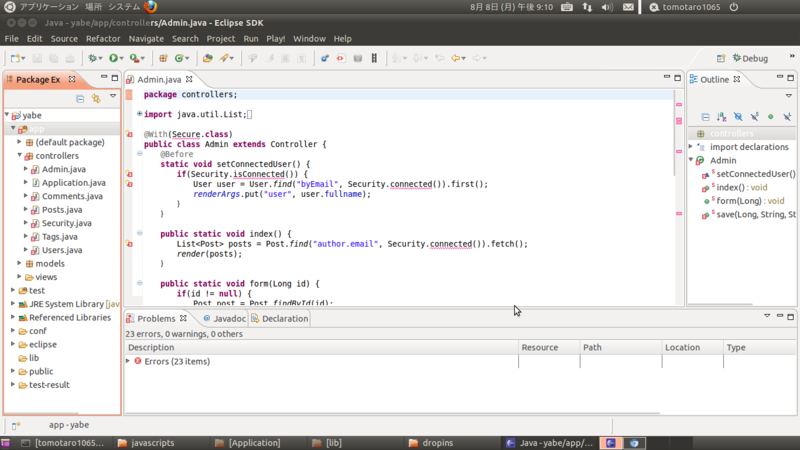Click the green Run toolbar icon

113,58
